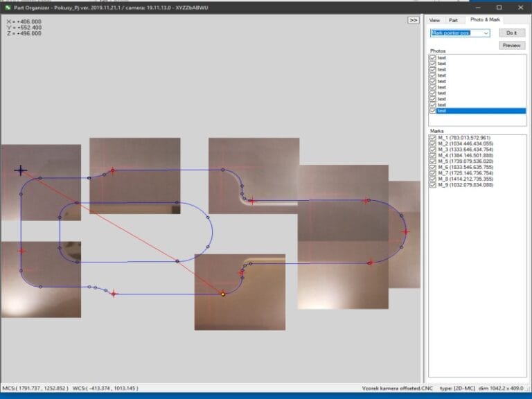Image resolution: width=532 pixels, height=399 pixels.
Task: Select the yellow-highlighted node on the path
Action: pyautogui.click(x=223, y=294)
